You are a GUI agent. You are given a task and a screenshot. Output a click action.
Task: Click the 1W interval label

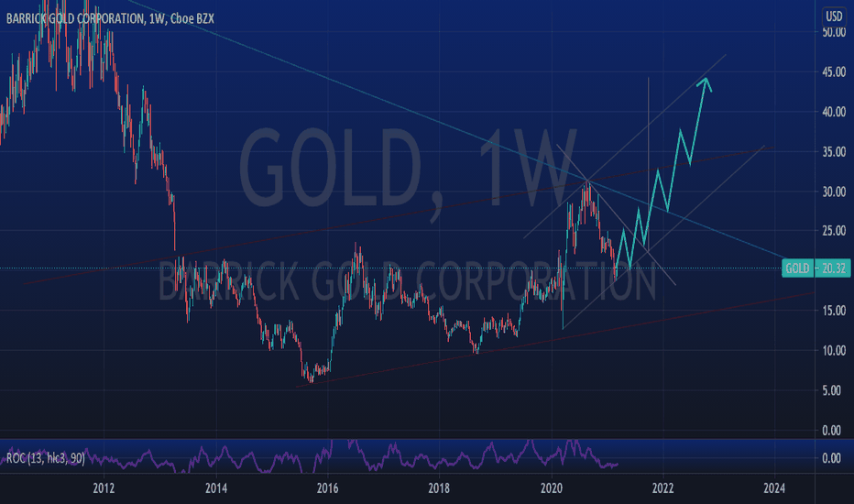click(x=157, y=18)
